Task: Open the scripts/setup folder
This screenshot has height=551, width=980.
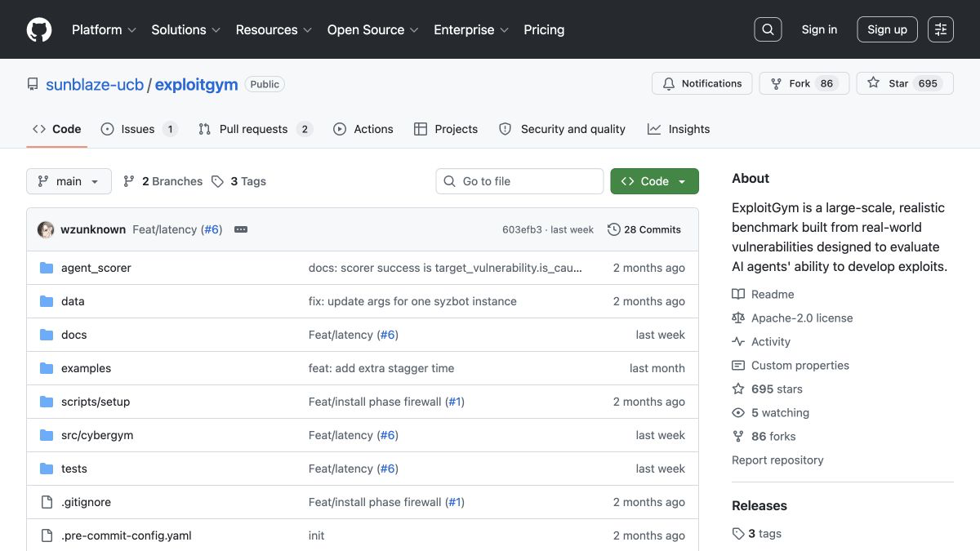Action: [96, 402]
